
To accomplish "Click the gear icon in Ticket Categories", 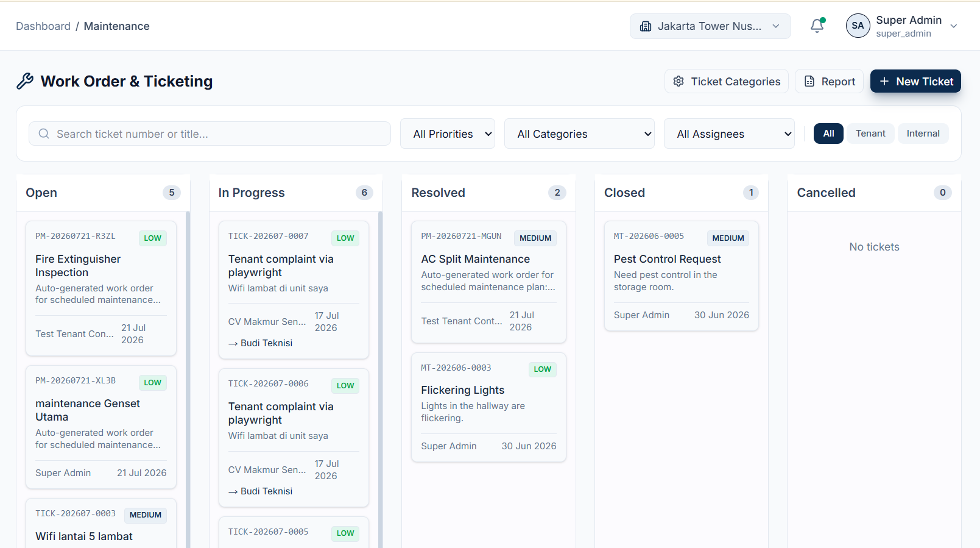I will pyautogui.click(x=679, y=81).
